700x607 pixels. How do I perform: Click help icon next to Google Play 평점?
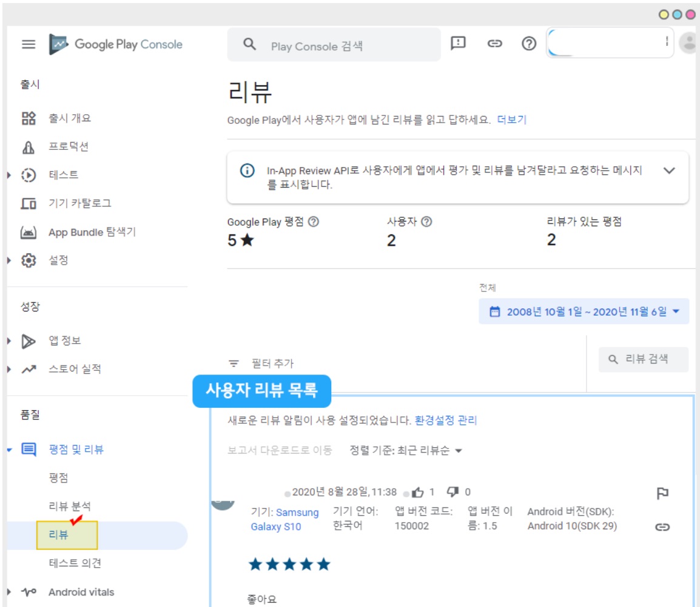click(x=314, y=222)
